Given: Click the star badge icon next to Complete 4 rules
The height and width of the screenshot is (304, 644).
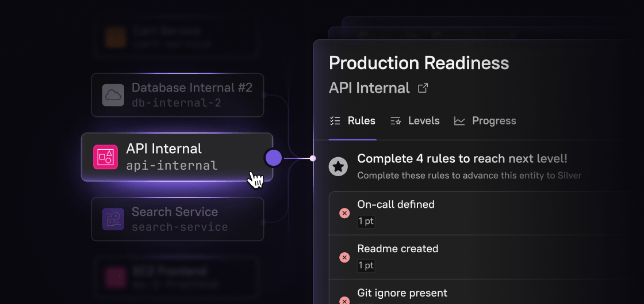Looking at the screenshot, I should coord(338,167).
